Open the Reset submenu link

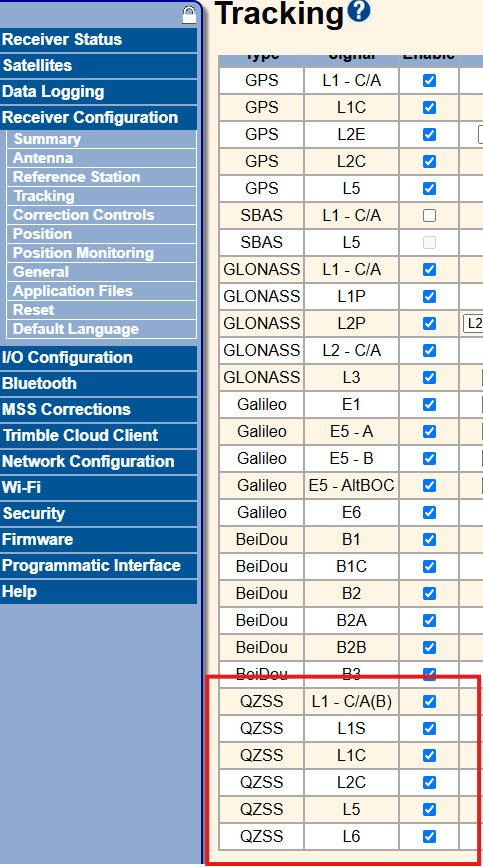tap(102, 310)
